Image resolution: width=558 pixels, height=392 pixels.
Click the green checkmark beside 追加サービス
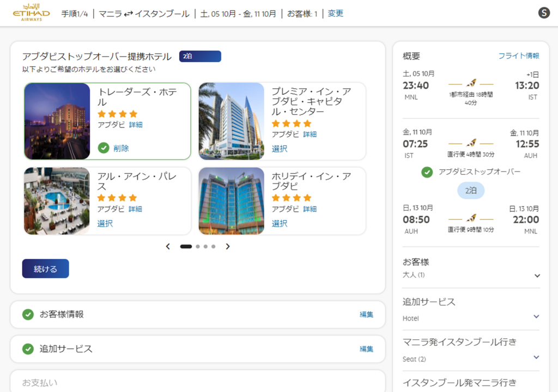pos(28,349)
